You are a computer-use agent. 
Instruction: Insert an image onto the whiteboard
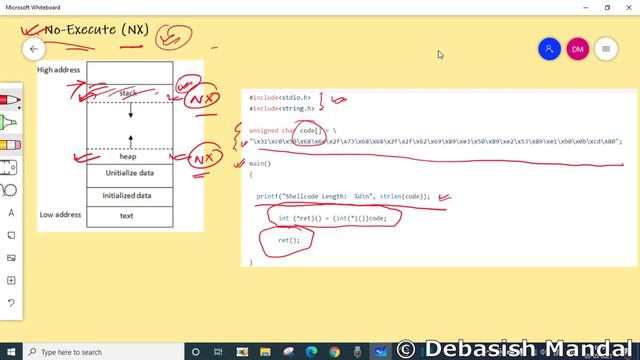(x=11, y=258)
